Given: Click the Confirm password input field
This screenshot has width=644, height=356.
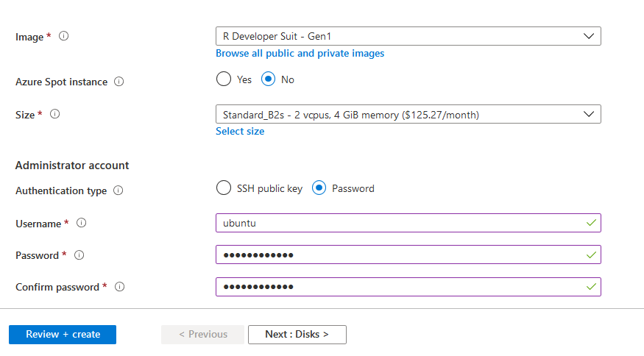Looking at the screenshot, I should click(408, 287).
